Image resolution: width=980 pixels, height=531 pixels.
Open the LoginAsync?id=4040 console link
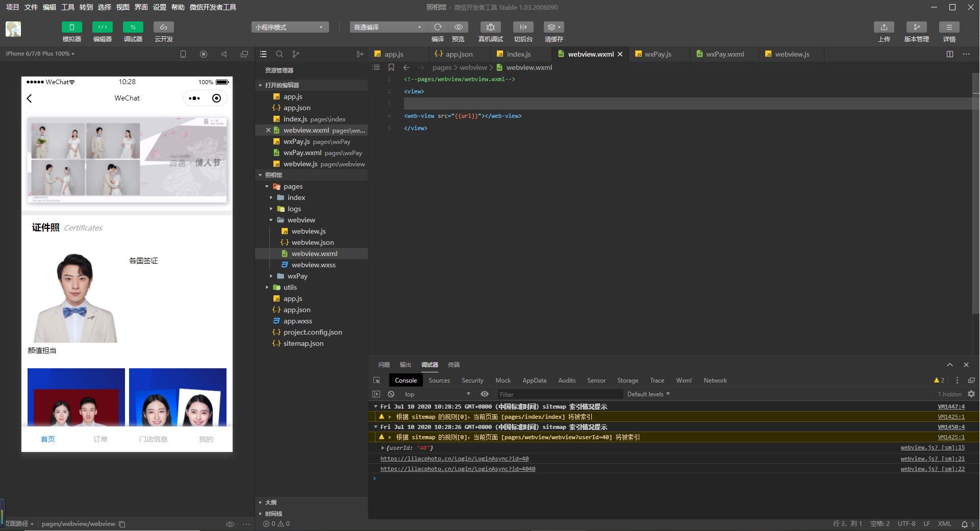pyautogui.click(x=458, y=469)
